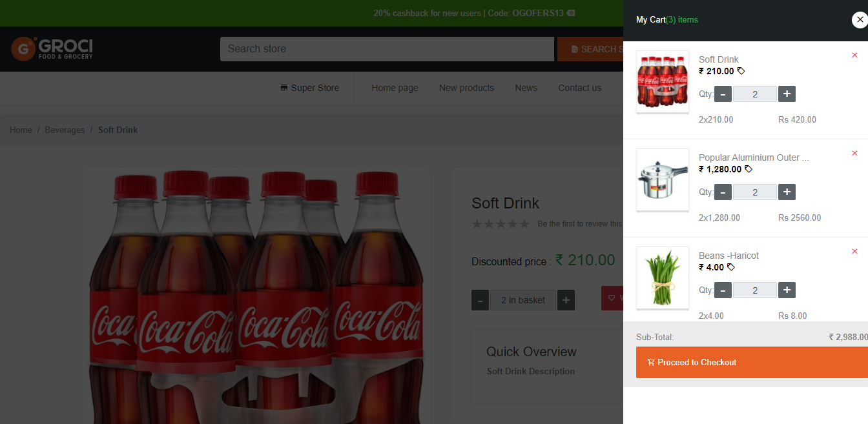
Task: Click the Groci food & grocery logo
Action: (x=52, y=48)
